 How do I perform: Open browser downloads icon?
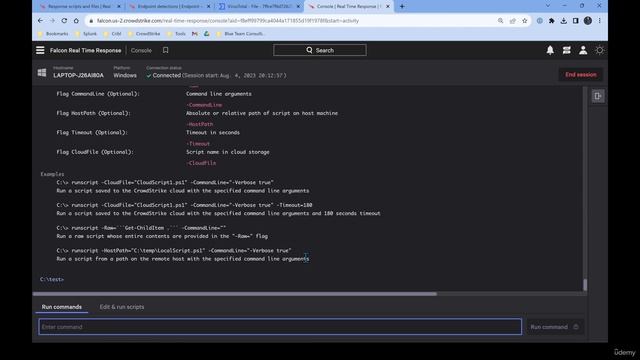point(564,20)
